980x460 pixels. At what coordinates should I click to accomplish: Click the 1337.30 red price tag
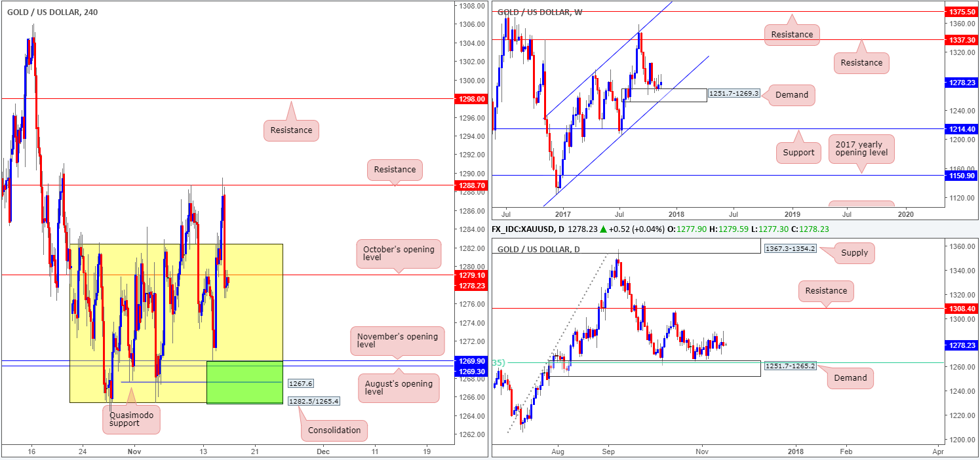[x=961, y=39]
